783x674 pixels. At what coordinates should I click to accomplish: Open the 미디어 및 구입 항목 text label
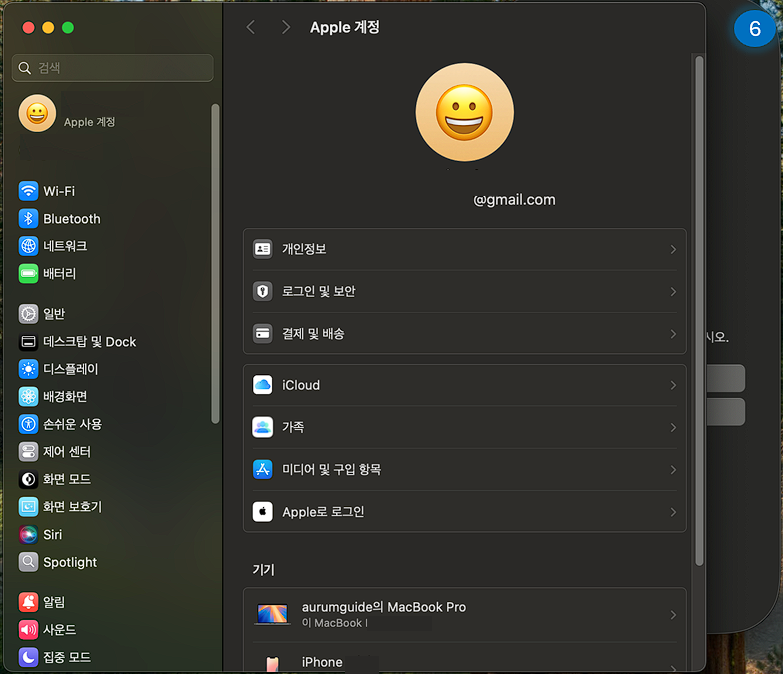tap(332, 469)
